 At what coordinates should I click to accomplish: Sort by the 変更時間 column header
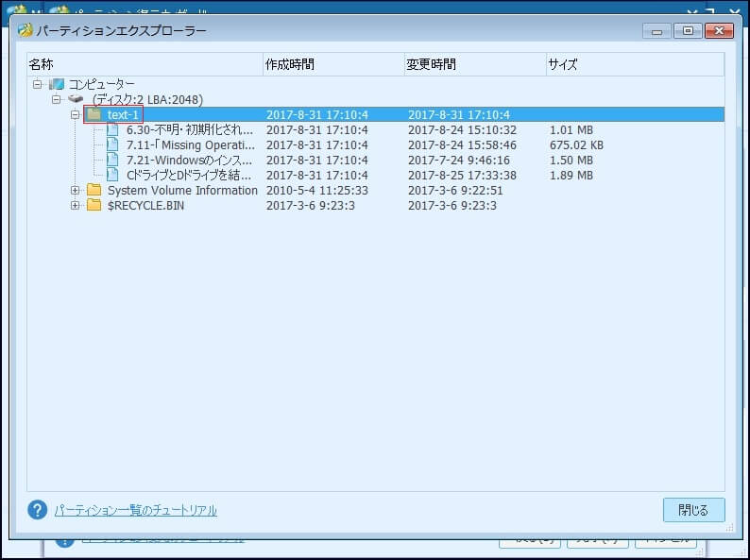tap(475, 64)
